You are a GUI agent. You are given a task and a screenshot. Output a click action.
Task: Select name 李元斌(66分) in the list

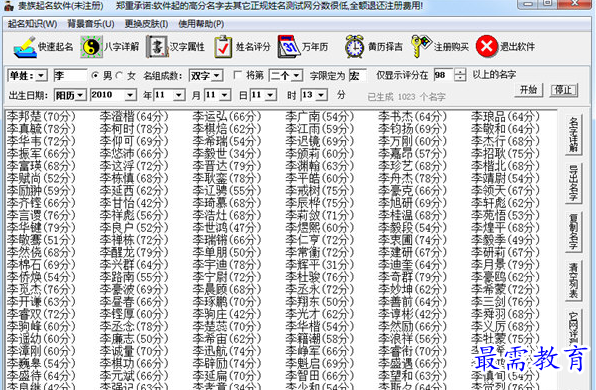(134, 376)
